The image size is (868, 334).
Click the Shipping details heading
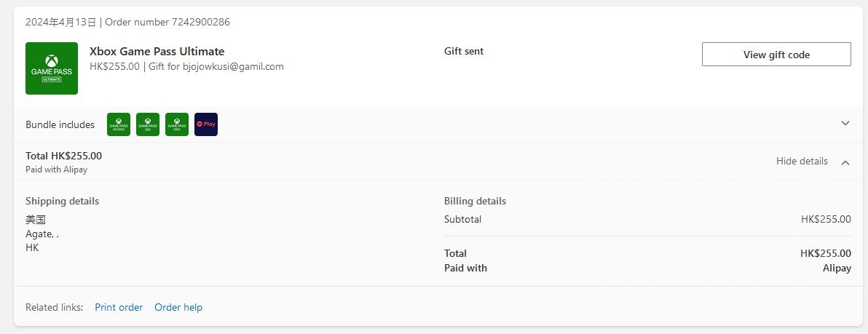tap(62, 201)
